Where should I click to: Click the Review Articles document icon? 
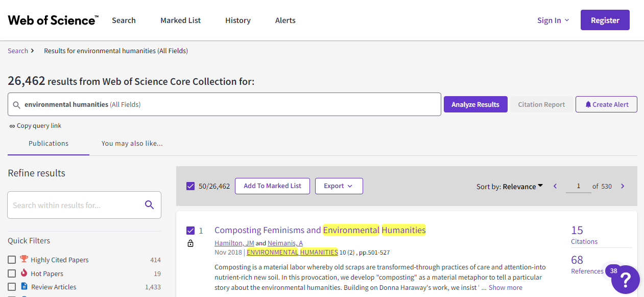tap(24, 286)
